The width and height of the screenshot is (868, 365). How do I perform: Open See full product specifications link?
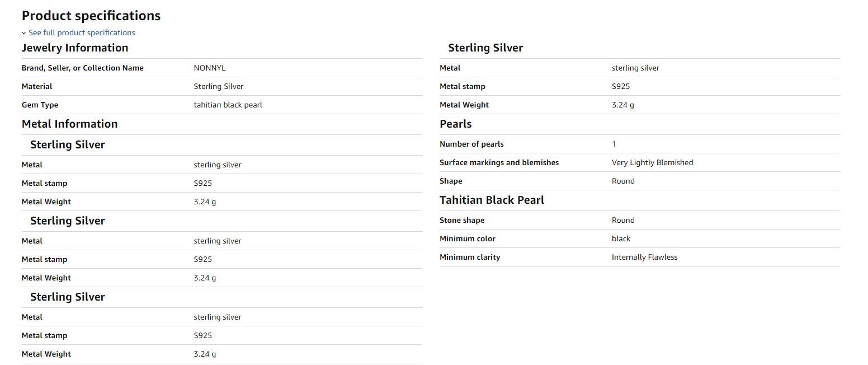point(82,32)
